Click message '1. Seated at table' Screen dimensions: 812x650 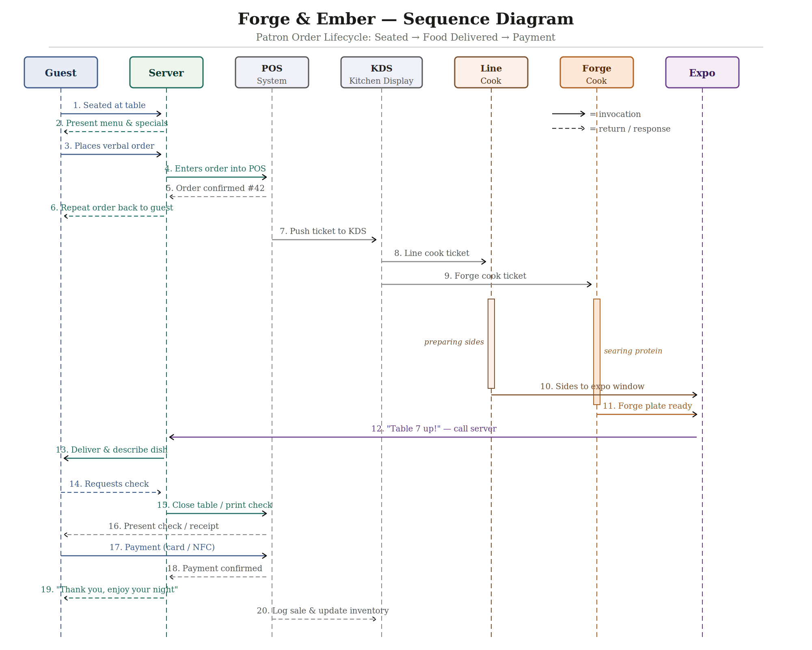(x=109, y=106)
